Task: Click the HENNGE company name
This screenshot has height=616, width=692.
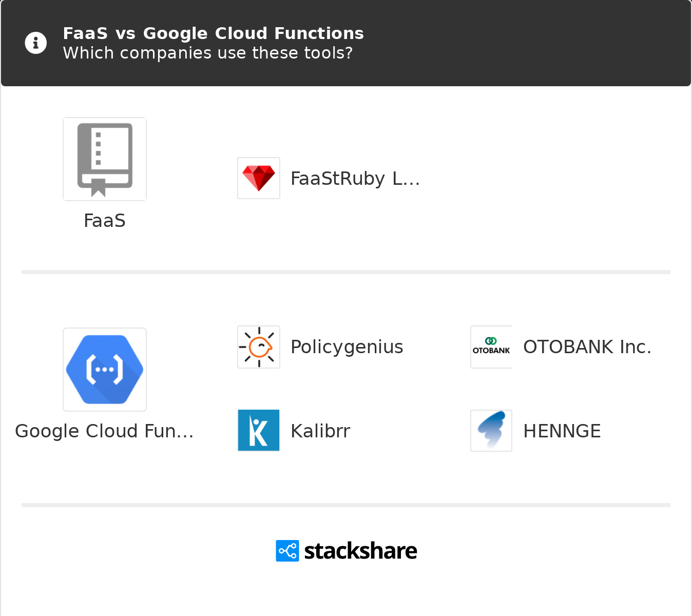Action: [562, 431]
